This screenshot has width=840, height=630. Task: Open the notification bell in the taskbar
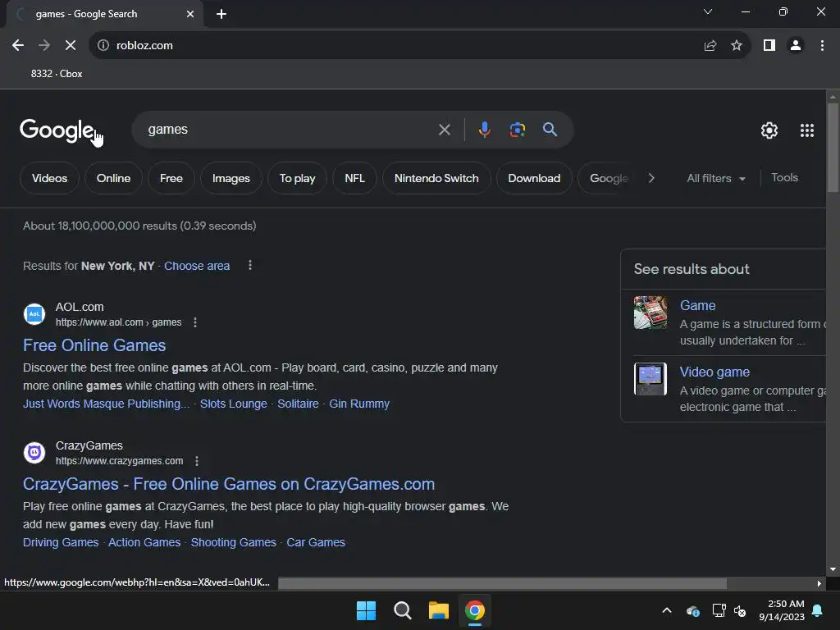click(x=818, y=610)
